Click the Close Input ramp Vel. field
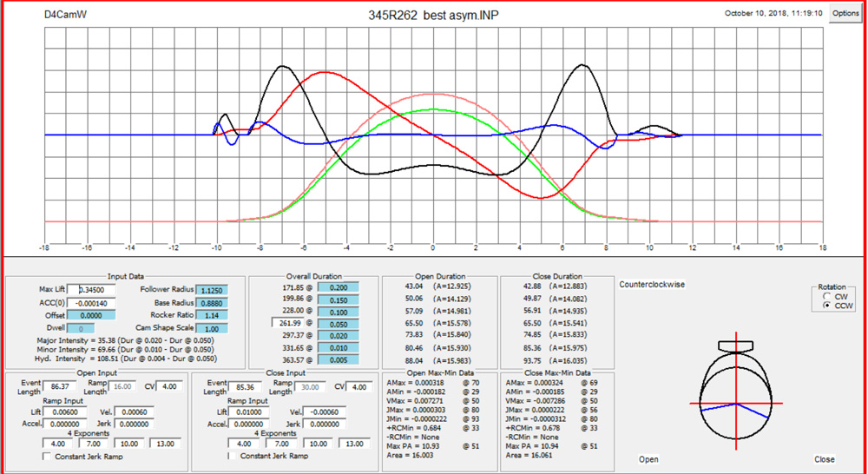This screenshot has width=868, height=474. 325,411
